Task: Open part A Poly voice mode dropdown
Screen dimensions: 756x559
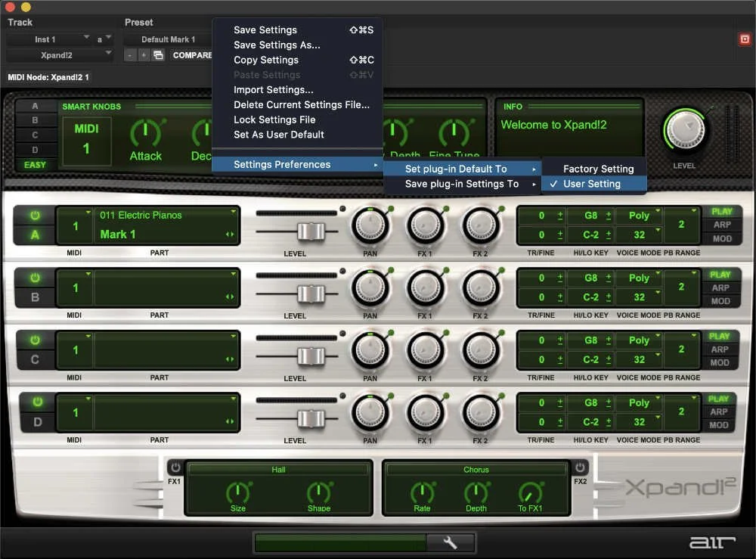Action: 639,216
